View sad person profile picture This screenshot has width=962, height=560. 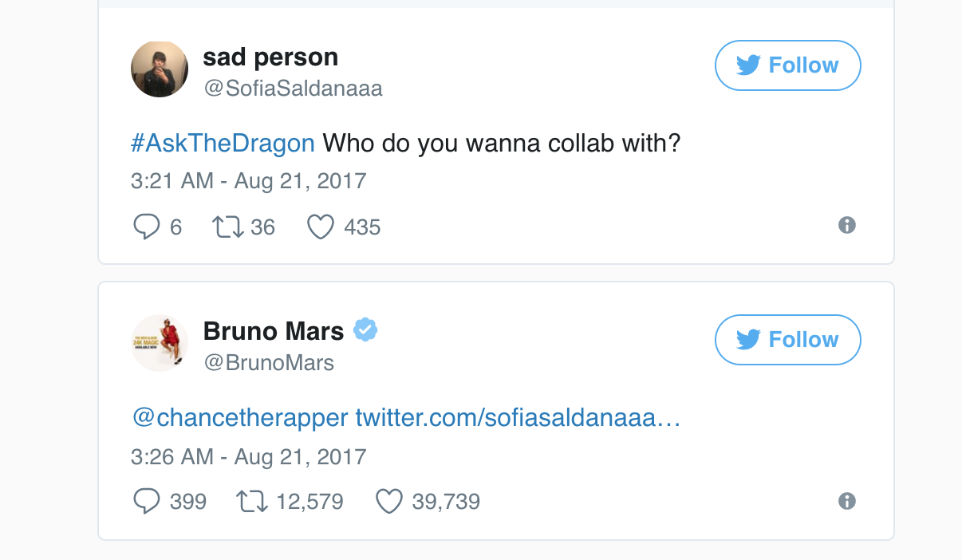pyautogui.click(x=160, y=69)
